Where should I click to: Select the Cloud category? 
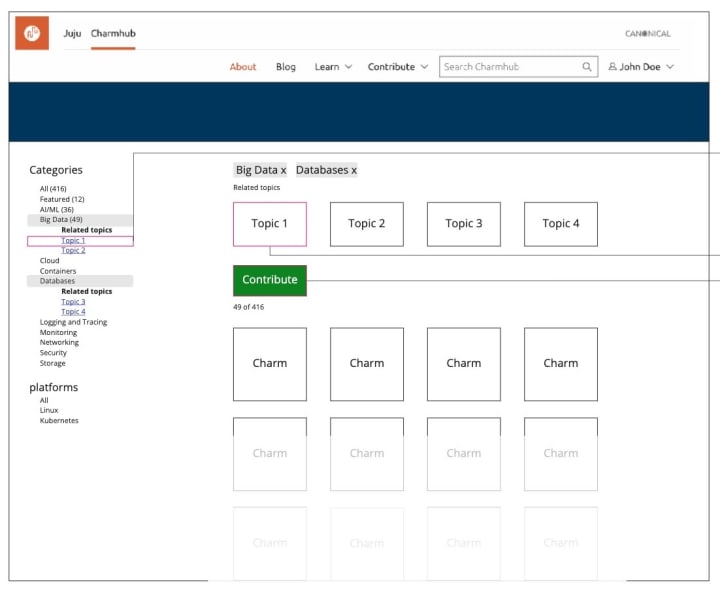50,261
